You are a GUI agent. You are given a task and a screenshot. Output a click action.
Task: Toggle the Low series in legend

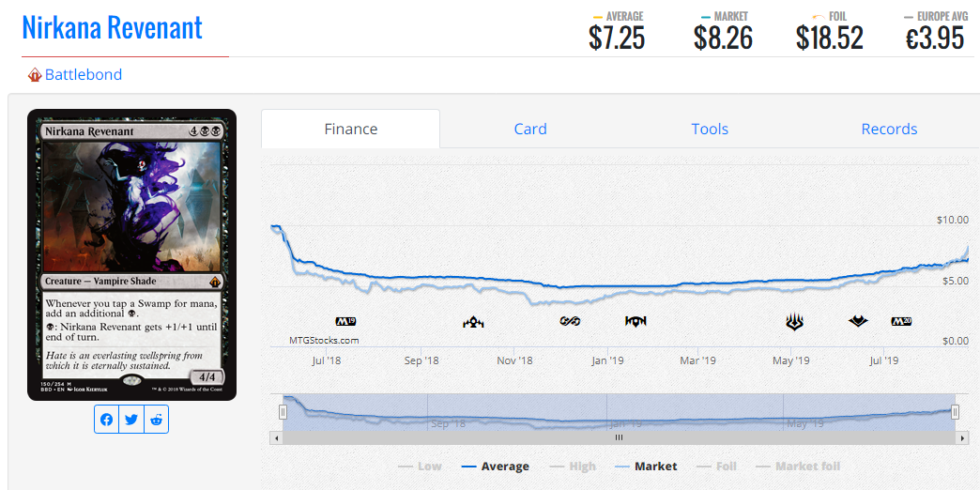coord(420,467)
